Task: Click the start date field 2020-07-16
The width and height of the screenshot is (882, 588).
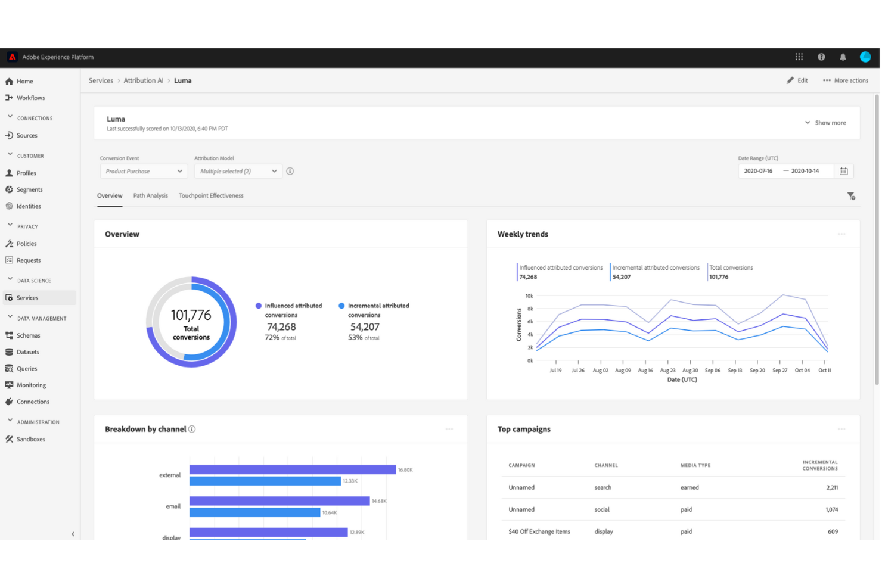Action: coord(759,171)
